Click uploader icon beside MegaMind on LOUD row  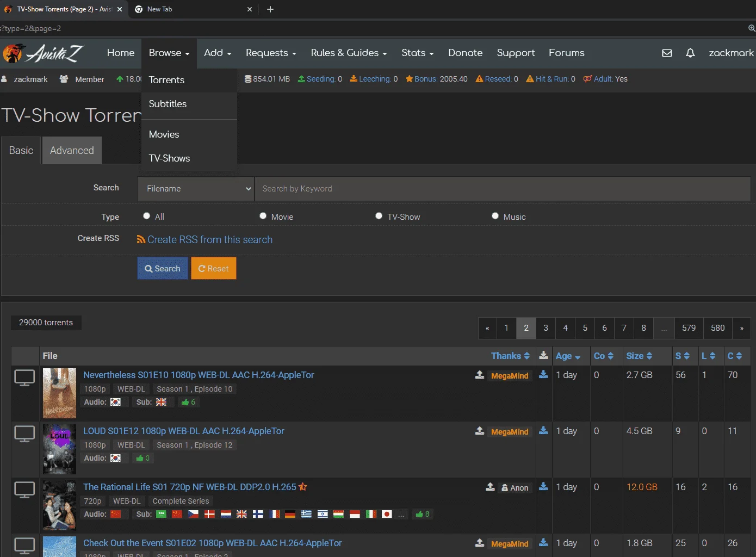[x=480, y=431]
